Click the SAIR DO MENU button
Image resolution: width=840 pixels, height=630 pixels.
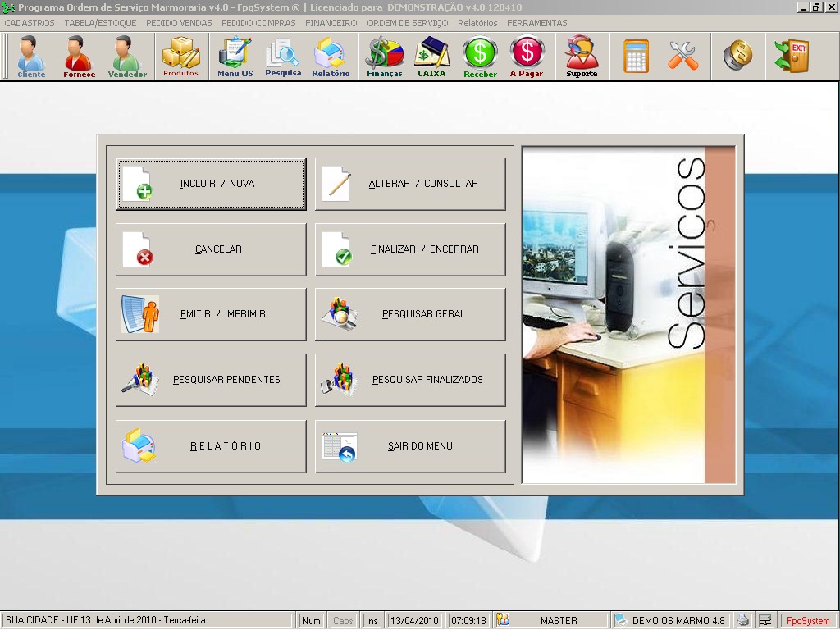pos(410,446)
